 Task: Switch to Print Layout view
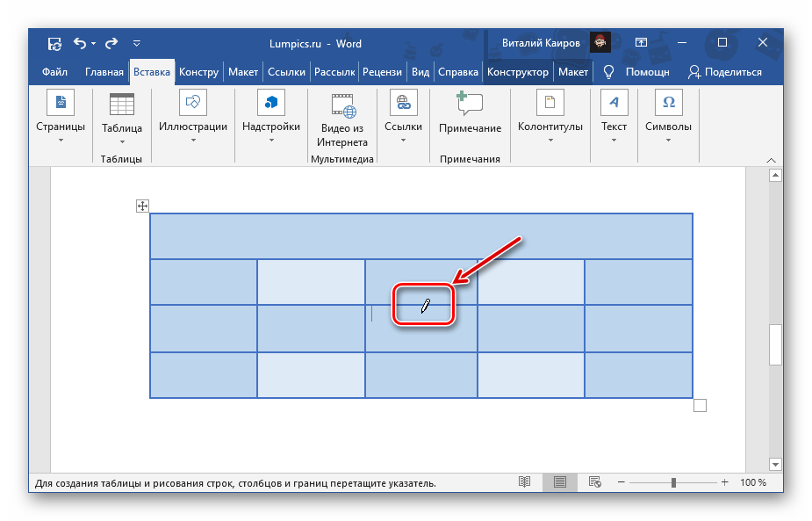(559, 482)
